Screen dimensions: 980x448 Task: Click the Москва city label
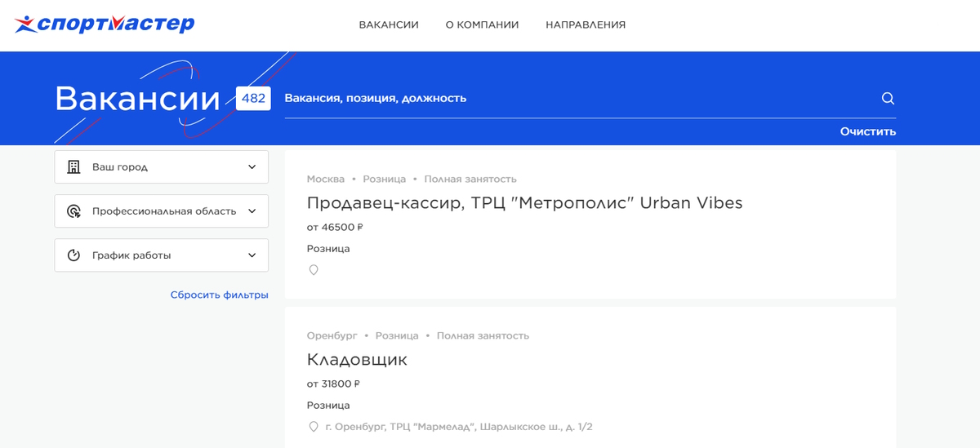pyautogui.click(x=326, y=179)
